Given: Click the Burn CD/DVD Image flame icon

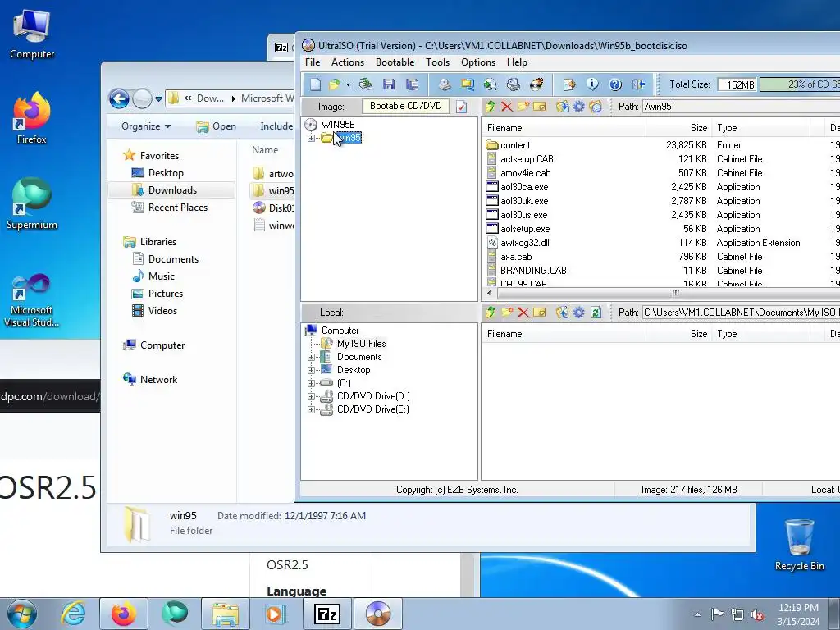Looking at the screenshot, I should pos(536,84).
